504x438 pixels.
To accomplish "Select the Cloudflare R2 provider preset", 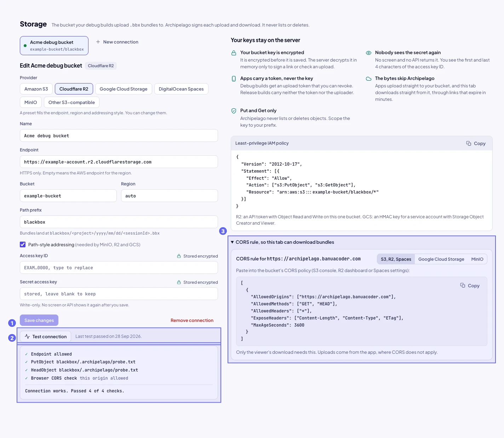I will (x=74, y=89).
